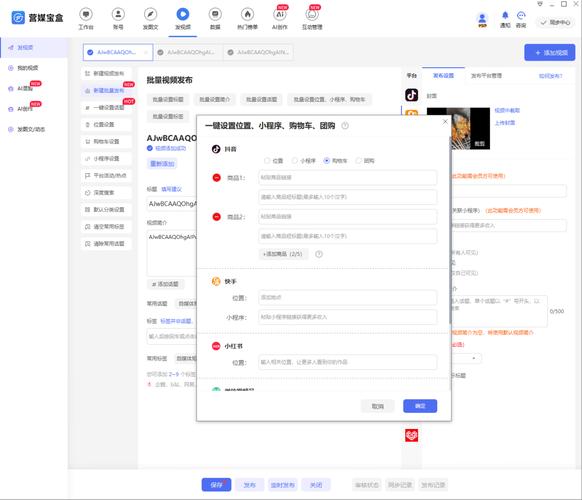Focus the 商品2 link input field
The height and width of the screenshot is (500, 582).
347,217
